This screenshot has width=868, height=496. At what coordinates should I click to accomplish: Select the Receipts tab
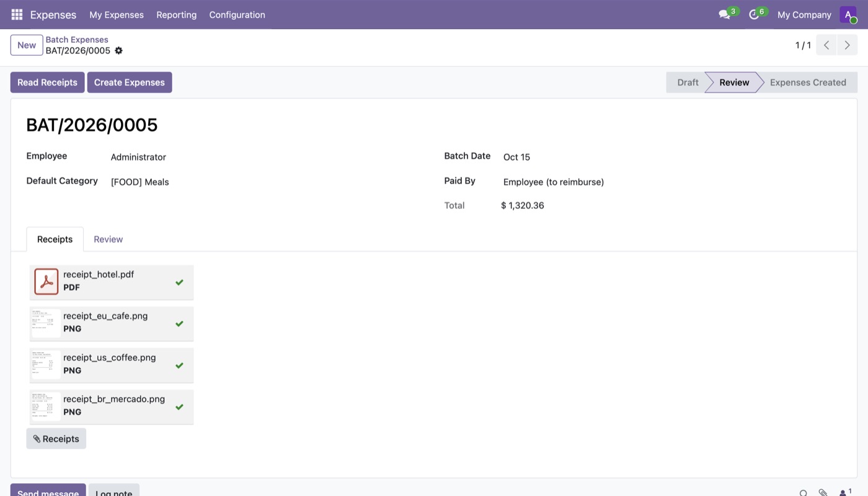click(55, 239)
